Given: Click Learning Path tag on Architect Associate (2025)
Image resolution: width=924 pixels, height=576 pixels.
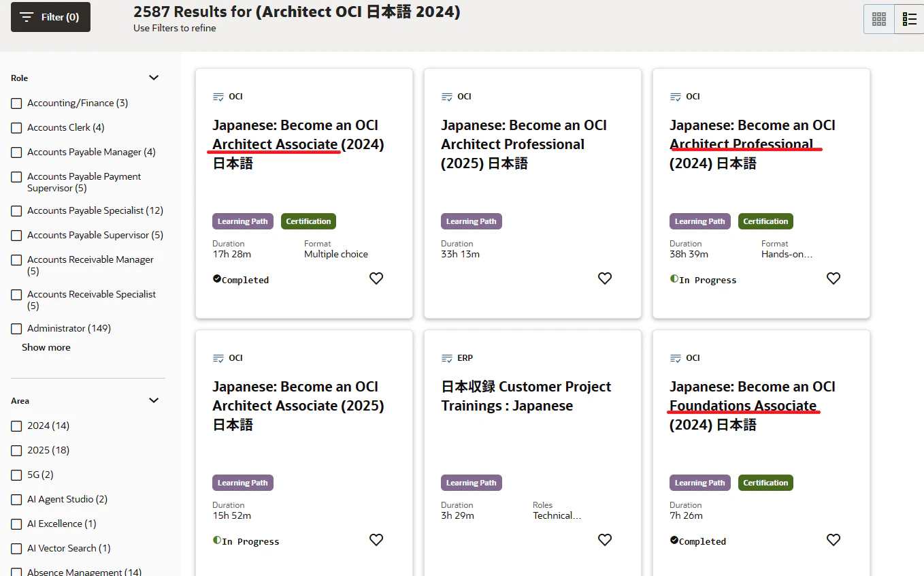Looking at the screenshot, I should pyautogui.click(x=243, y=483).
